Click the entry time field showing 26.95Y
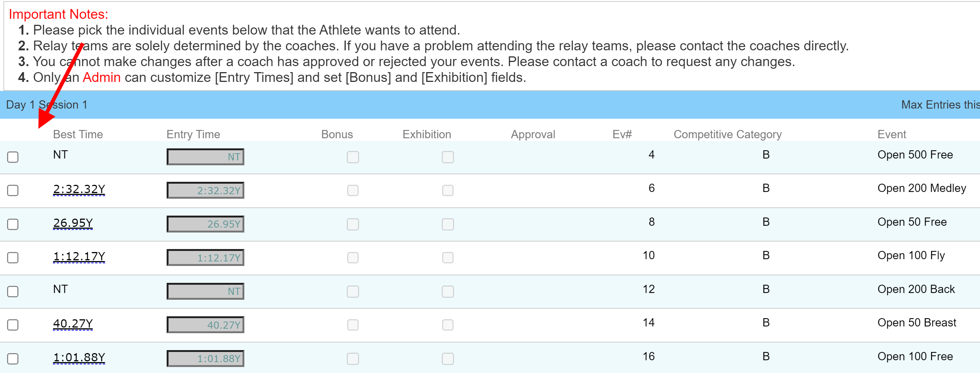The image size is (980, 373). tap(205, 224)
